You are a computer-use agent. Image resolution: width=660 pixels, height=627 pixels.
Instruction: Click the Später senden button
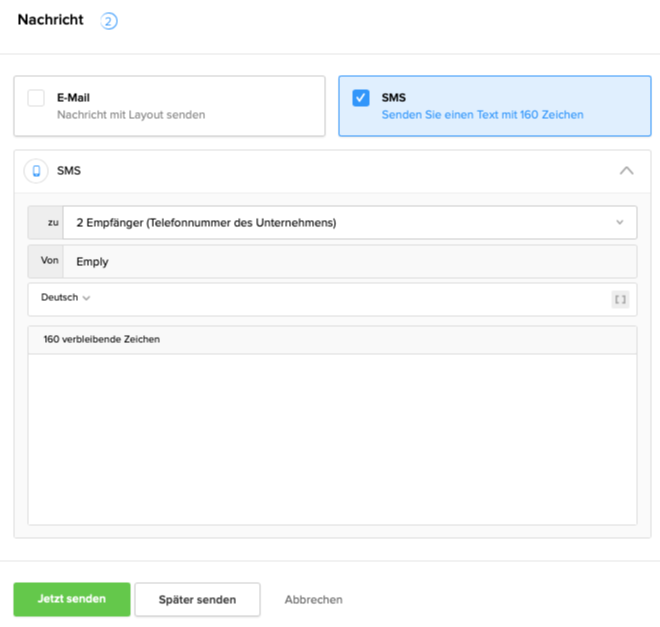(x=197, y=600)
